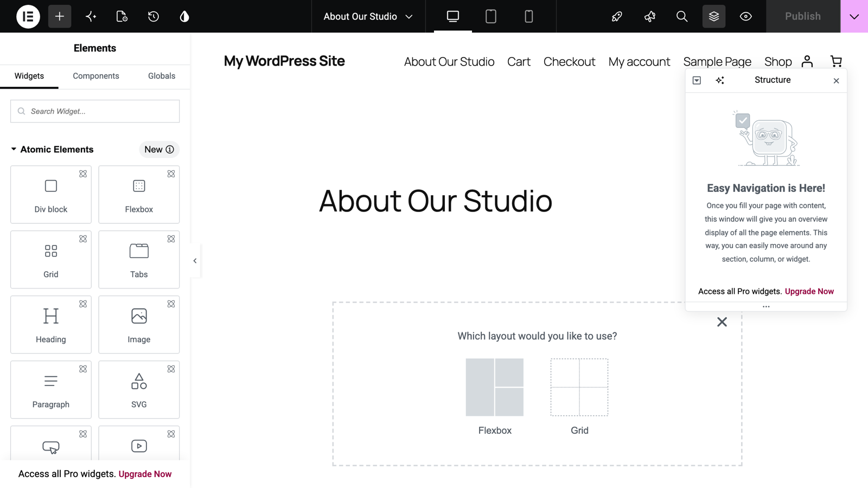Switch to mobile preview mode
Viewport: 868px width, 488px height.
[529, 16]
